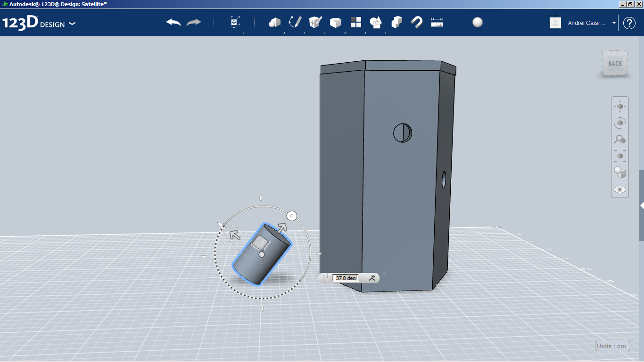
Task: Open the Units: cm settings
Action: click(612, 346)
